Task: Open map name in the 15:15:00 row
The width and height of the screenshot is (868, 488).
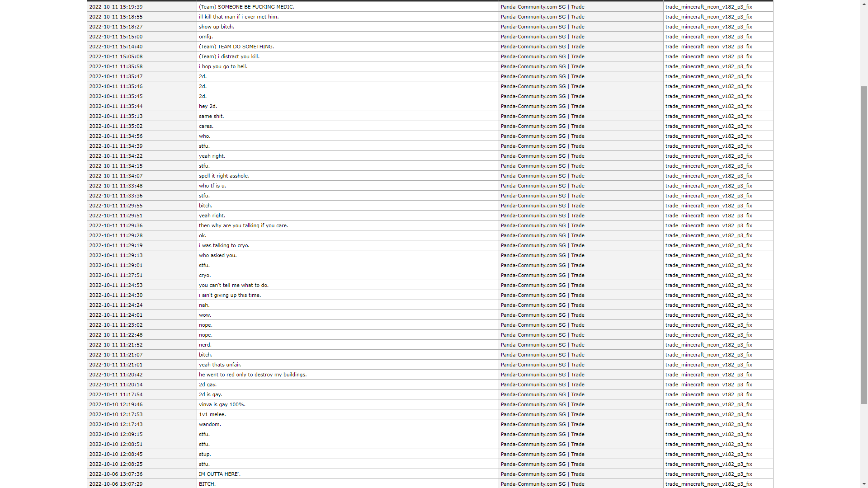Action: pos(708,37)
